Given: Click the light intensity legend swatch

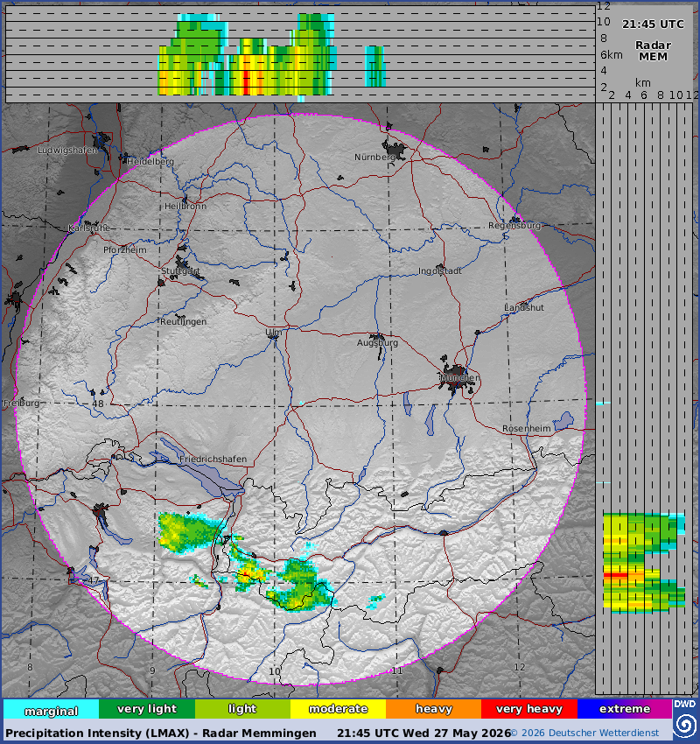Looking at the screenshot, I should tap(243, 709).
